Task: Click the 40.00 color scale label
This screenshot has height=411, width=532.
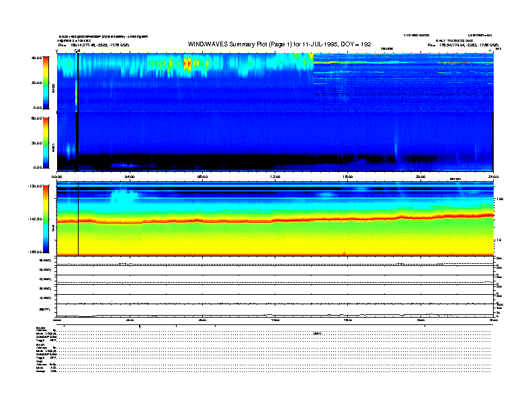Action: point(36,58)
